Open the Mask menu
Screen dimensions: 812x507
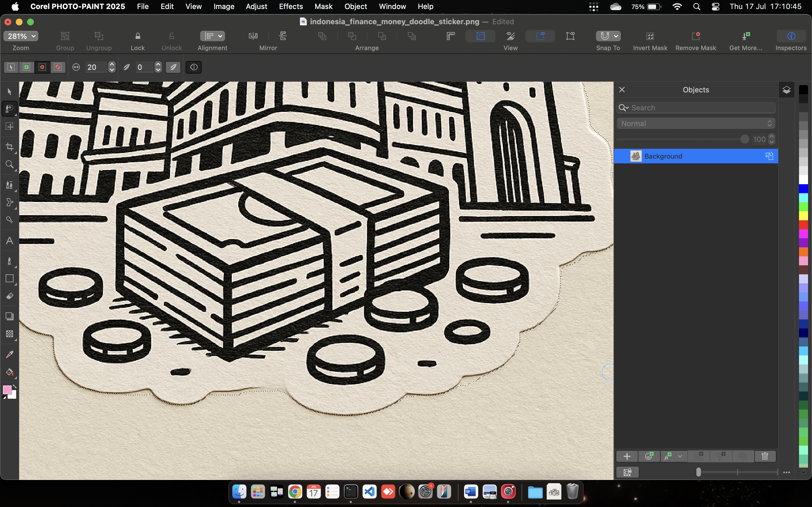click(x=323, y=6)
